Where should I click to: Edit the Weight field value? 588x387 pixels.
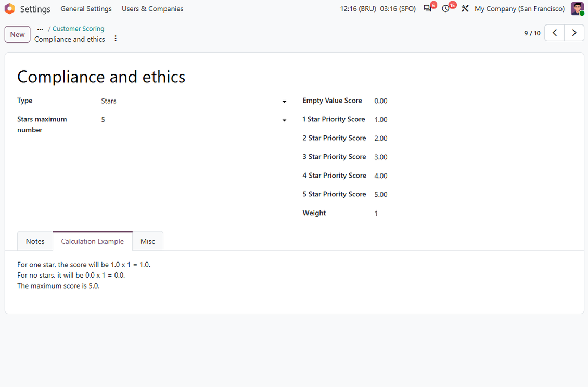[472, 213]
